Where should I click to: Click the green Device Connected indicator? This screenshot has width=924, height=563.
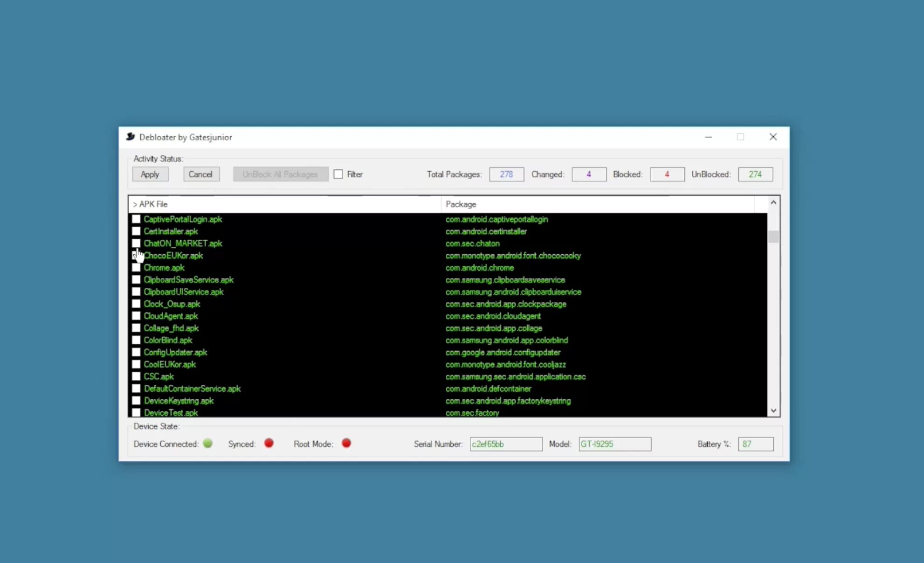[208, 443]
